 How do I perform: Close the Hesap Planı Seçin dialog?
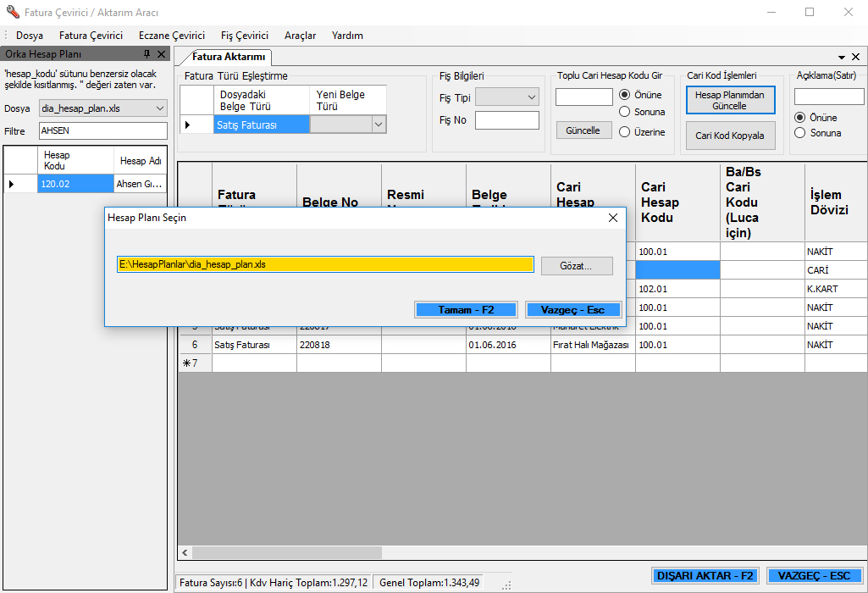coord(613,218)
